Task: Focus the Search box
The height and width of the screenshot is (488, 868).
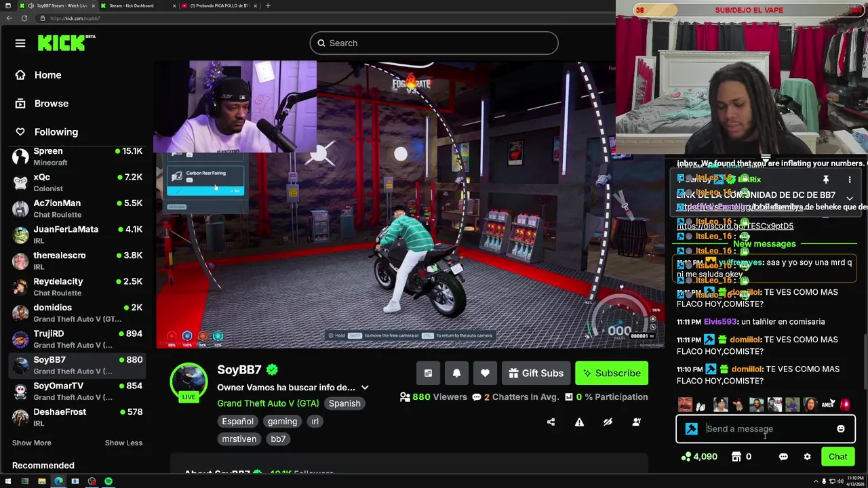Action: (x=434, y=43)
